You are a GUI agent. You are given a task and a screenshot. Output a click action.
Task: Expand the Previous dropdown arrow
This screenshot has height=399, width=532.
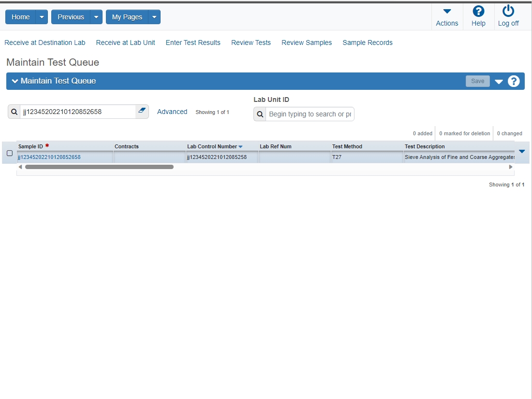[x=96, y=17]
